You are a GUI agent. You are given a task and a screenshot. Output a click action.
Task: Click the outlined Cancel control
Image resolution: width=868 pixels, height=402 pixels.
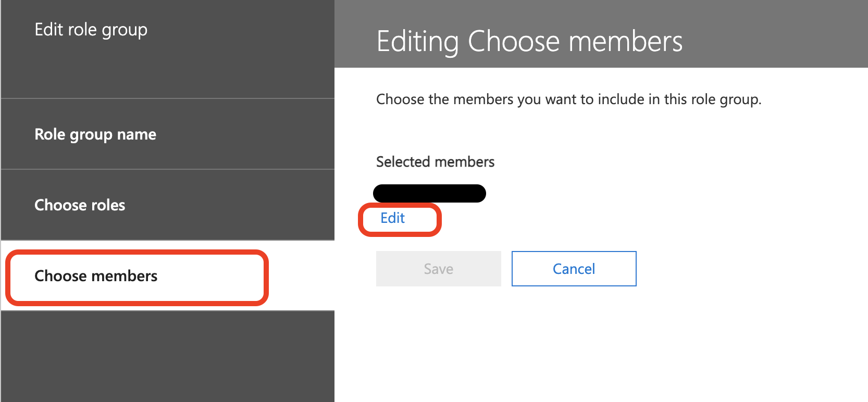click(x=574, y=269)
